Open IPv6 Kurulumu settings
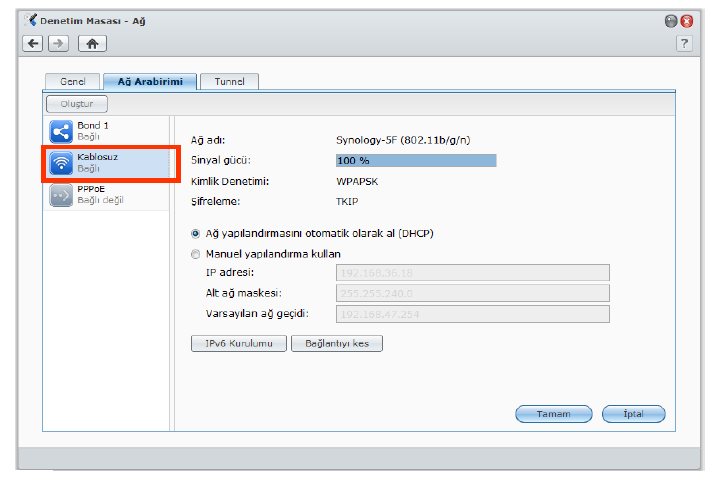Screen dimensions: 728x502 click(x=238, y=343)
